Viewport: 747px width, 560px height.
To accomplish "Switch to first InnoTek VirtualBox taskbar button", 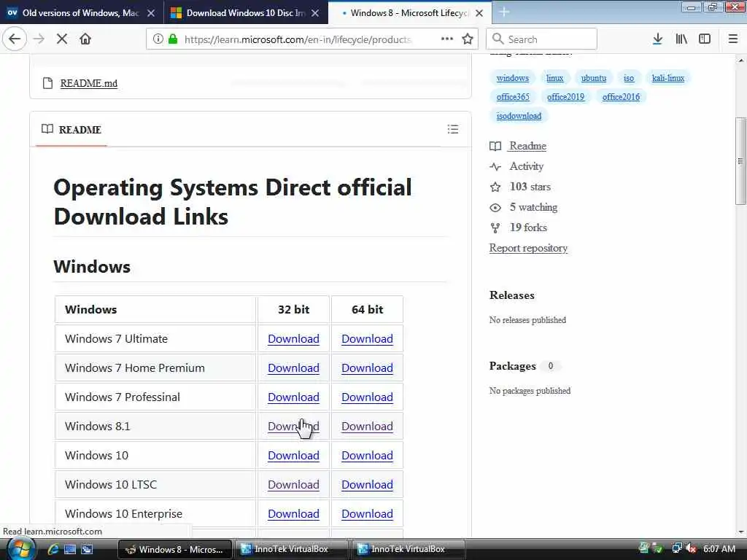I will pyautogui.click(x=291, y=549).
